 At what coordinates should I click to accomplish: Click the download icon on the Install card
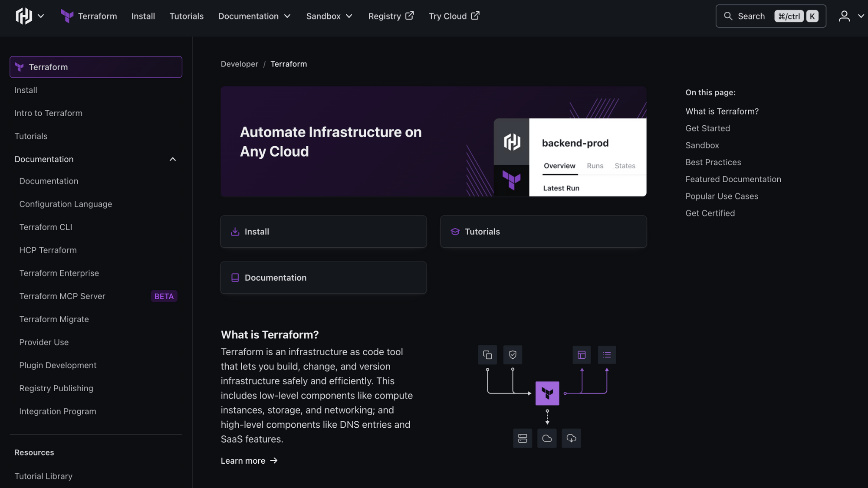235,232
